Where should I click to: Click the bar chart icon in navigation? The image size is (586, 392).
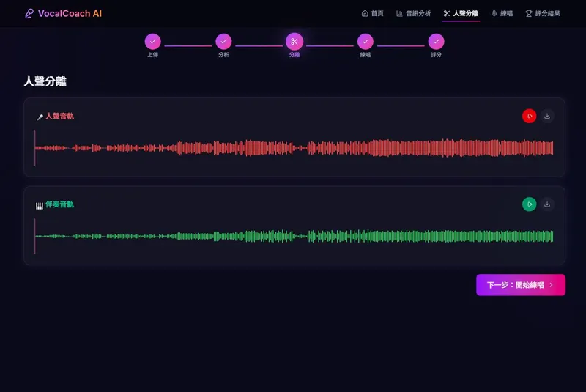(399, 13)
